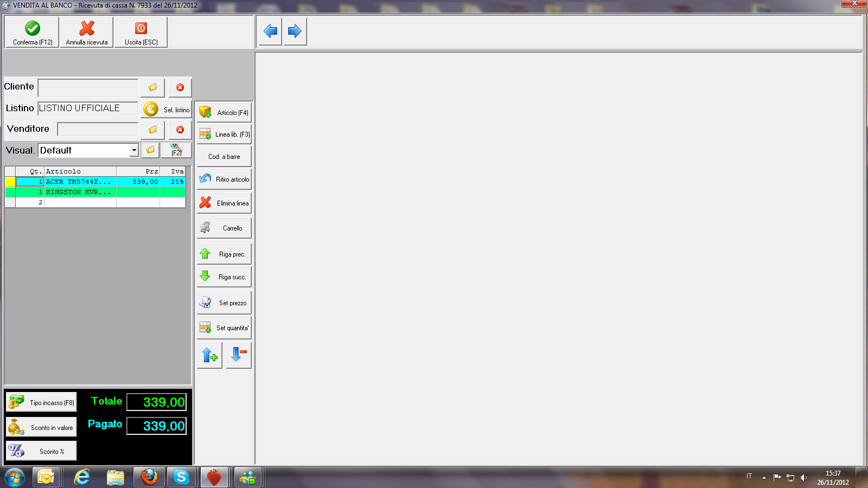Open the Windows Start menu
The width and height of the screenshot is (868, 488).
click(x=15, y=477)
